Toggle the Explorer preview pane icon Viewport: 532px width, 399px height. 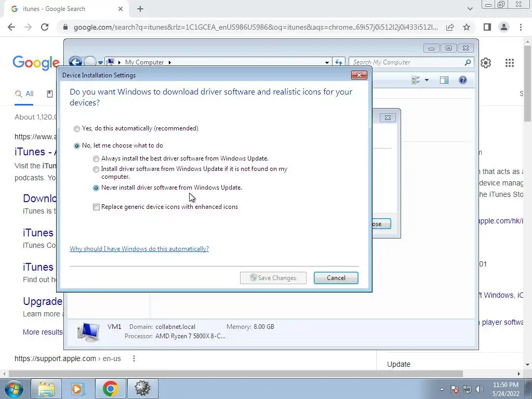444,80
